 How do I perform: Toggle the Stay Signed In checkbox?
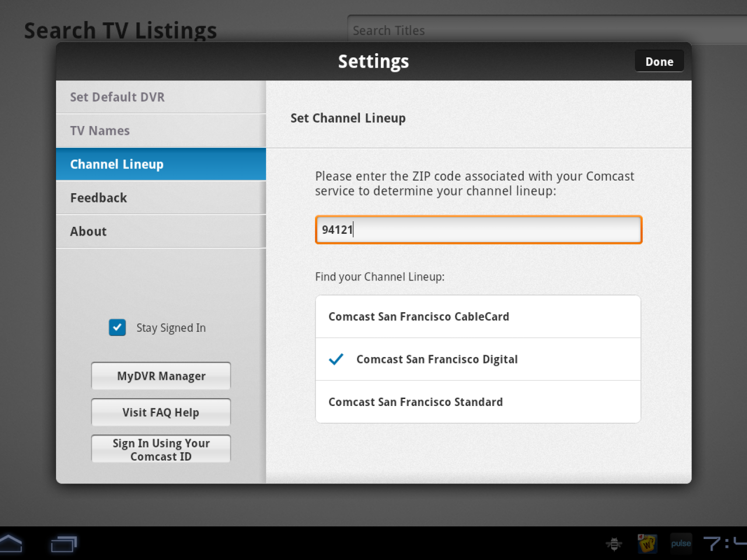(x=117, y=328)
